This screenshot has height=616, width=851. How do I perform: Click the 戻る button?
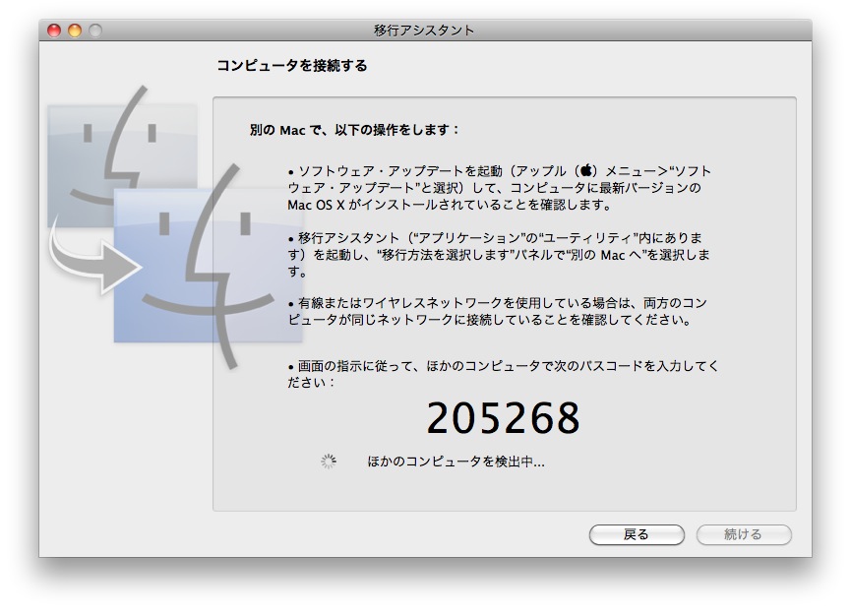[636, 534]
